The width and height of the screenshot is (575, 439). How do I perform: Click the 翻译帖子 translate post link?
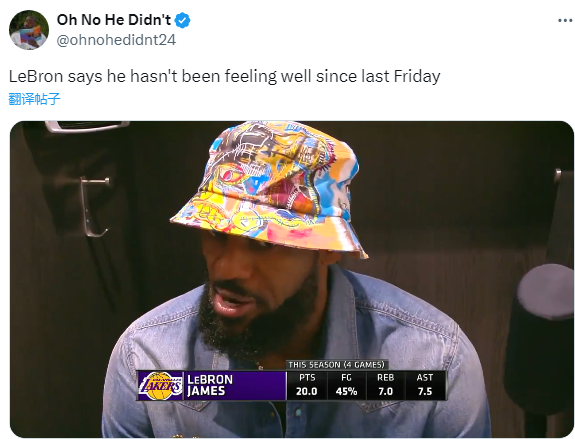(34, 99)
